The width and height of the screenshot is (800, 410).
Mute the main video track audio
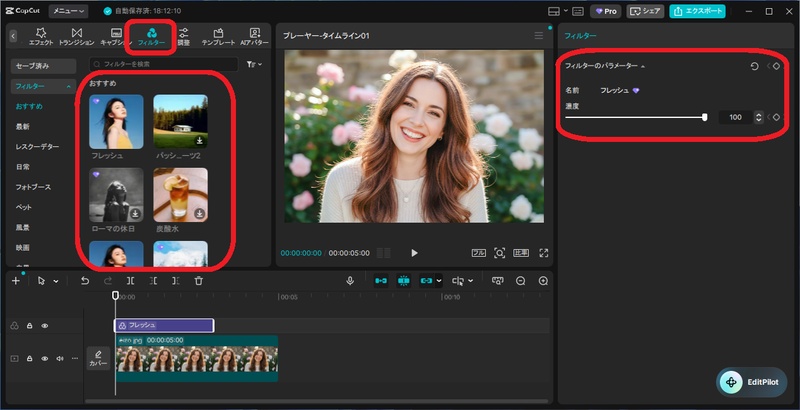coord(60,358)
